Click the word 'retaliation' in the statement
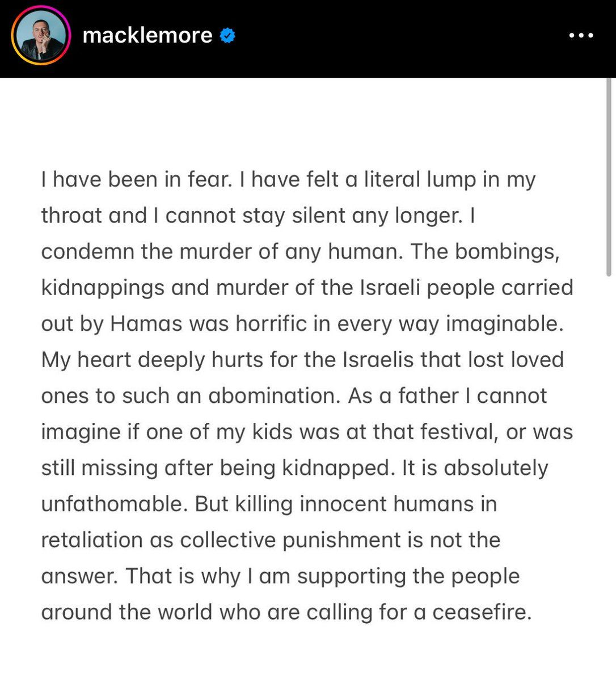 coord(91,540)
